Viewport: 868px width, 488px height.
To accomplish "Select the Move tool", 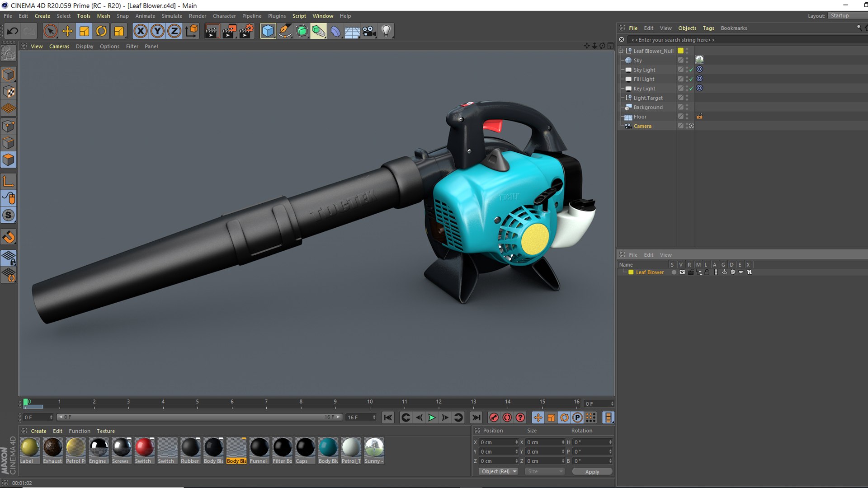I will click(67, 31).
